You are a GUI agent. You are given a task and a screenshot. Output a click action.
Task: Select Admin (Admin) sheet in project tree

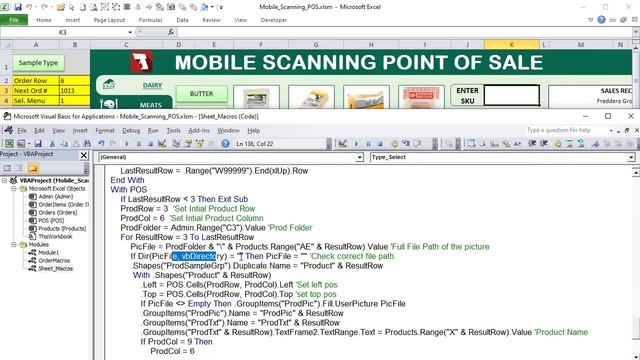click(56, 196)
